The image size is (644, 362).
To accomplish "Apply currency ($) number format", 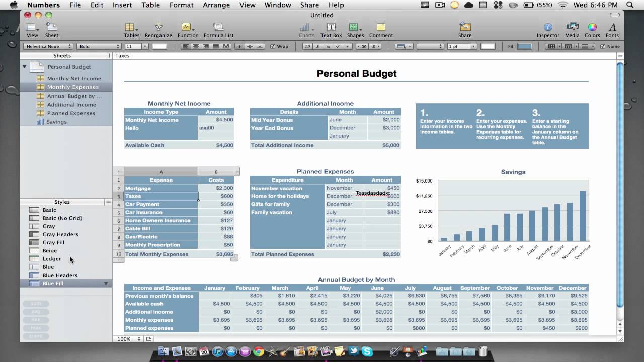I will click(x=317, y=46).
